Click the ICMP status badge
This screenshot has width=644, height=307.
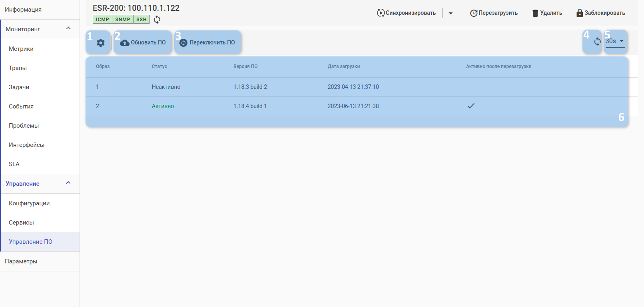(x=102, y=19)
